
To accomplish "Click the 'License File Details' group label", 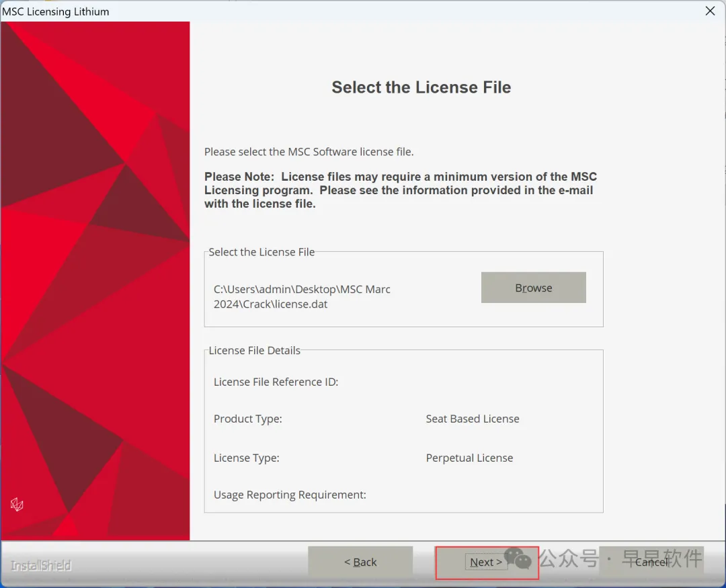I will 254,351.
